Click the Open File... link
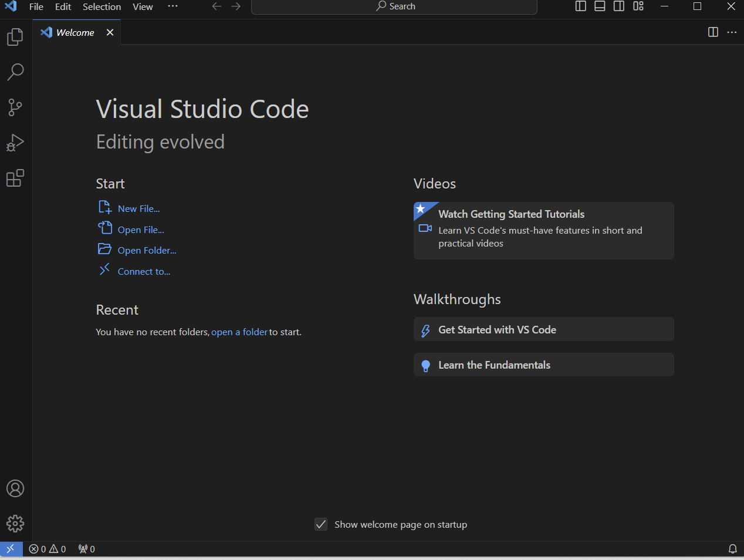744x560 pixels. (x=141, y=230)
